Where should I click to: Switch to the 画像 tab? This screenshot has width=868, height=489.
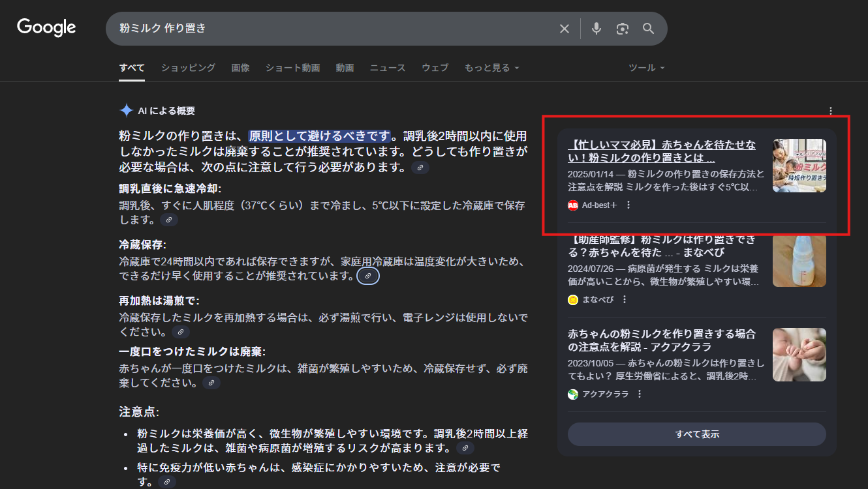click(x=240, y=68)
